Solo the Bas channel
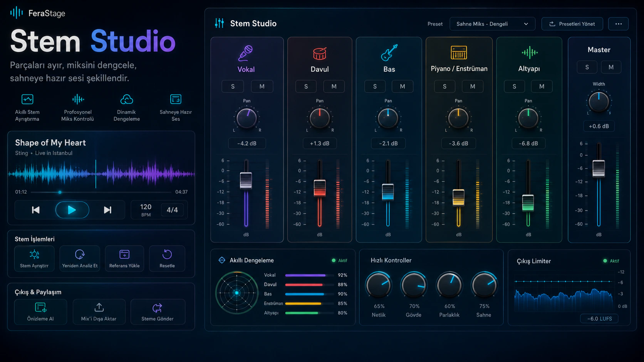Screen dimensions: 644x362 (375, 87)
